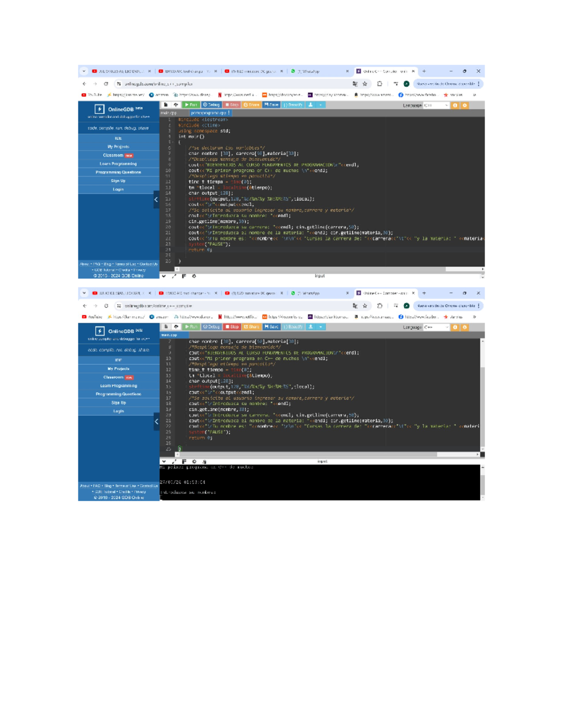
Task: Bookmark the page with the star icon in upper browser
Action: pos(365,84)
